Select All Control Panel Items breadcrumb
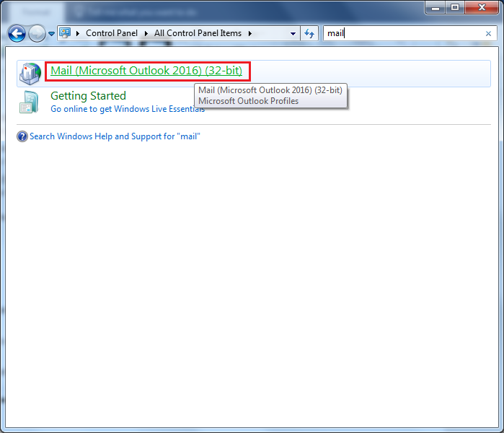The width and height of the screenshot is (504, 433). click(198, 33)
